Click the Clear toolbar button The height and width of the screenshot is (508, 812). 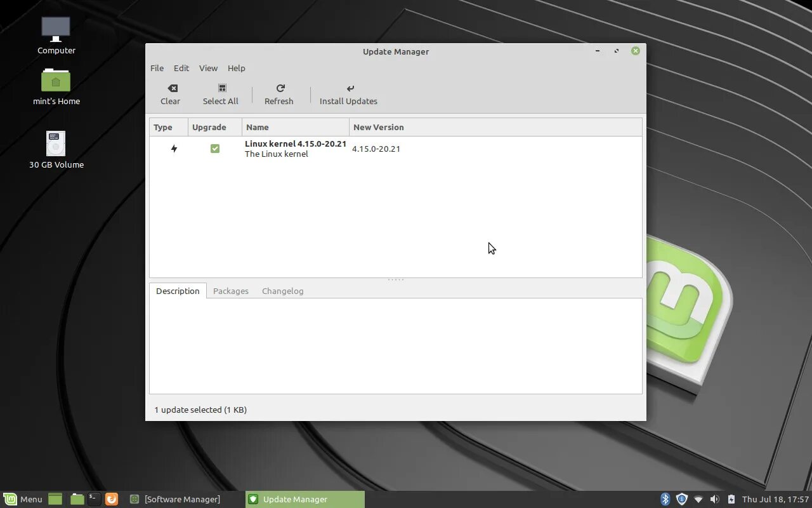(170, 95)
